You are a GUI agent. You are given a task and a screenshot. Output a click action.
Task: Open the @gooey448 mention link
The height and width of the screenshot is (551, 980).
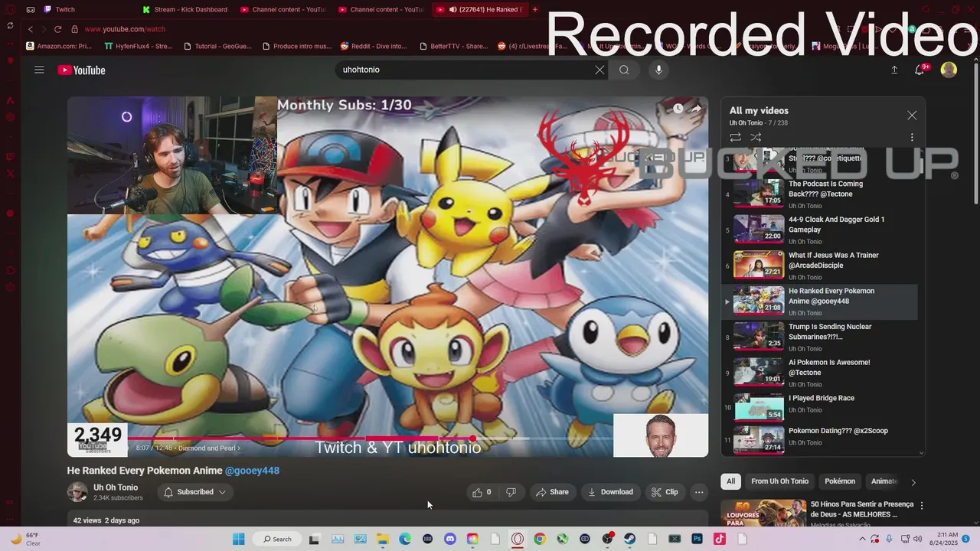click(252, 471)
